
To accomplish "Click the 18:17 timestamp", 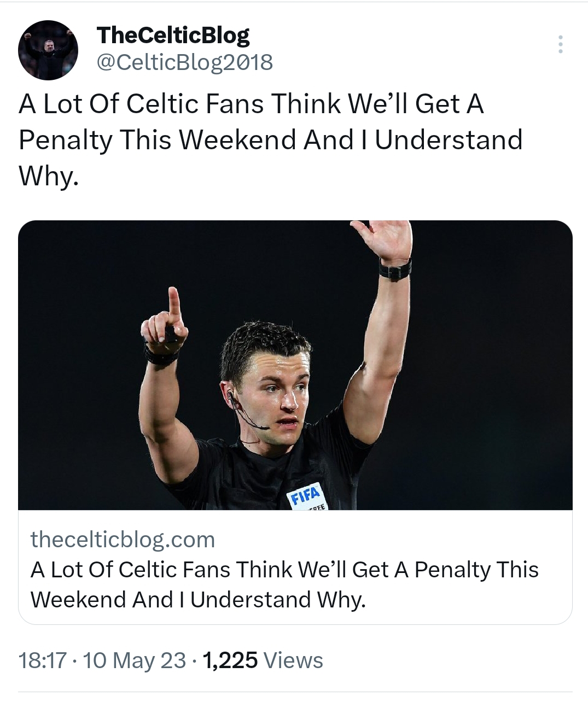I will click(x=43, y=660).
